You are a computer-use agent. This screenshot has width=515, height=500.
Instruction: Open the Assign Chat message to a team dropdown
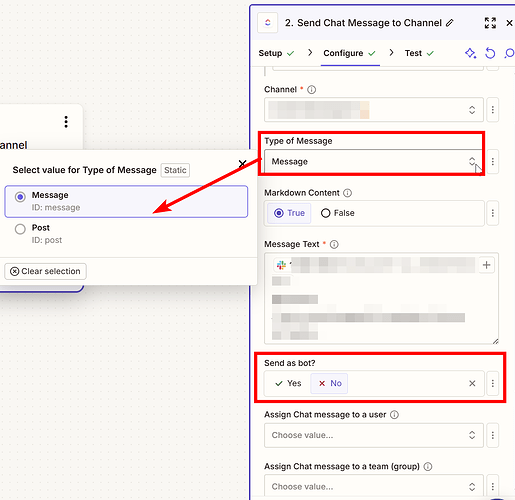(374, 486)
